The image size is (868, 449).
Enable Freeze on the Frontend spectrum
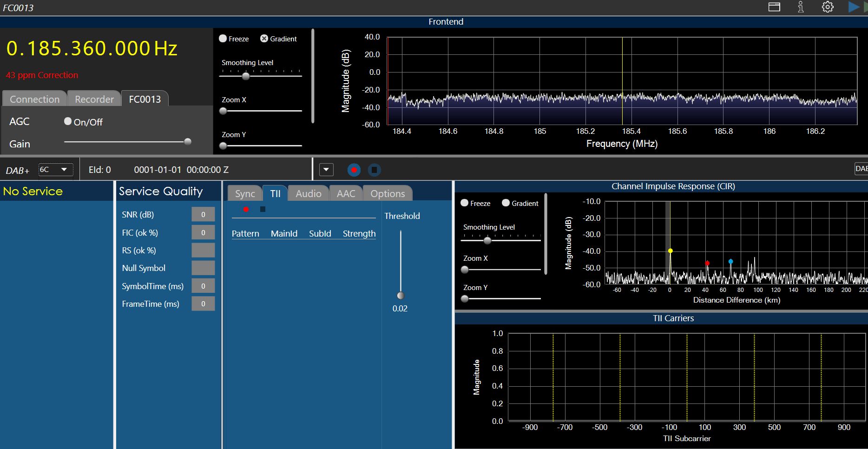[x=223, y=39]
